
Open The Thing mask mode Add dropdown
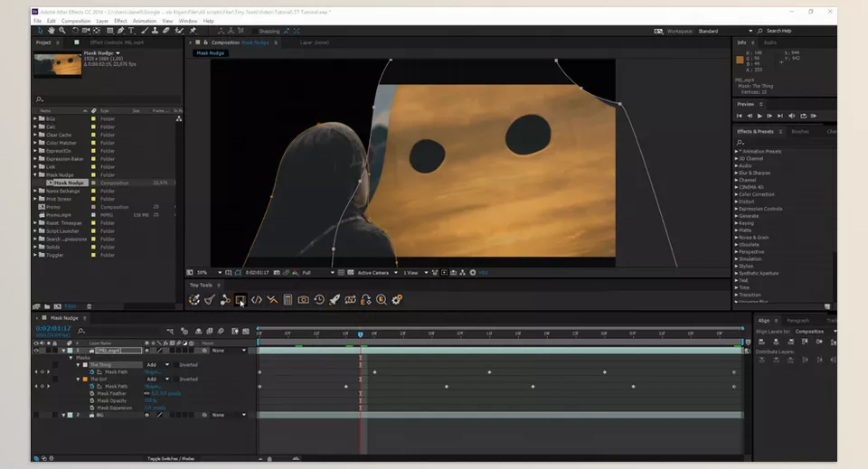[x=157, y=365]
